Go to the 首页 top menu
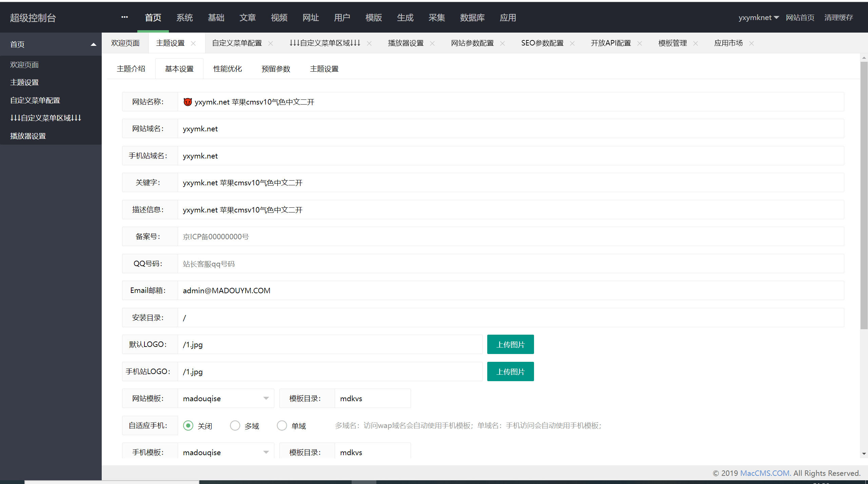 [153, 18]
